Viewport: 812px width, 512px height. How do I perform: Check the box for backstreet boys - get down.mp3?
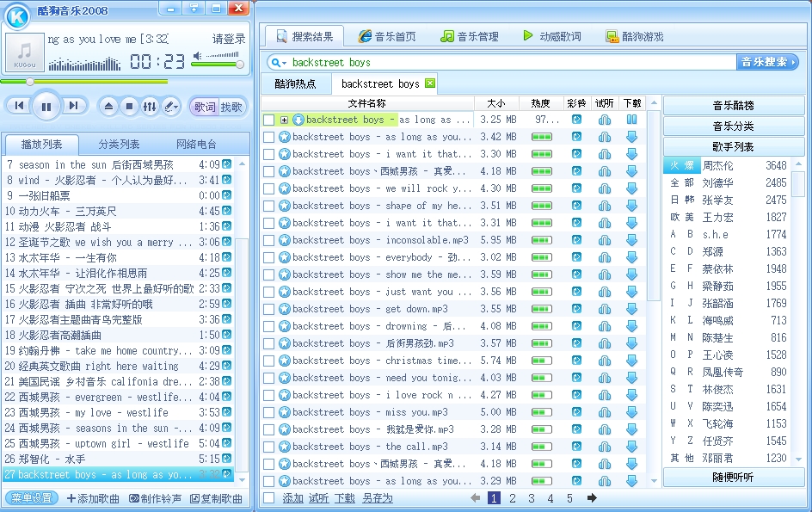268,310
